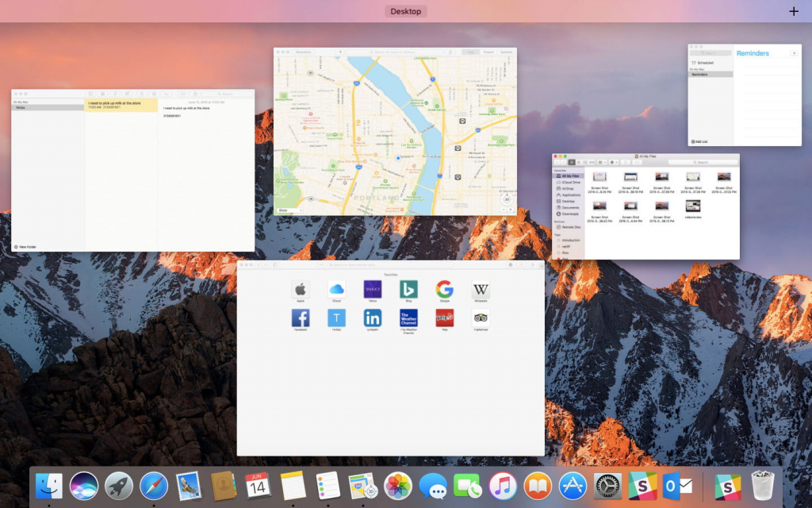Switch Maps to Transit view
The height and width of the screenshot is (508, 812).
click(488, 52)
